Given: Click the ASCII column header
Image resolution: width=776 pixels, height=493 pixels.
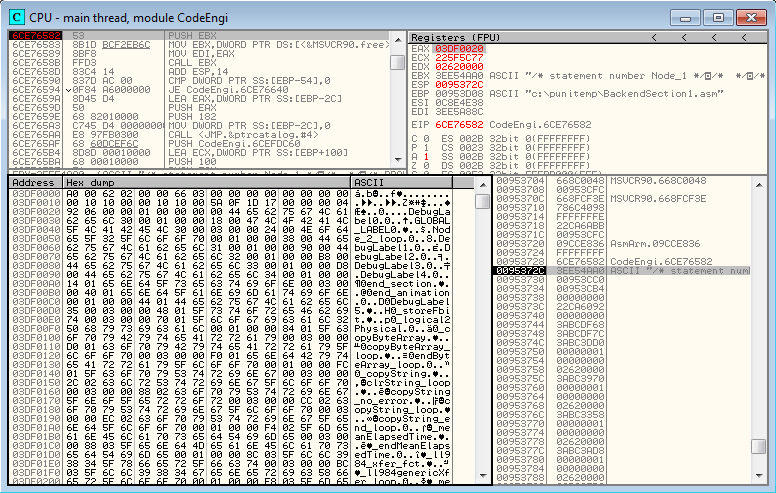Looking at the screenshot, I should (401, 183).
